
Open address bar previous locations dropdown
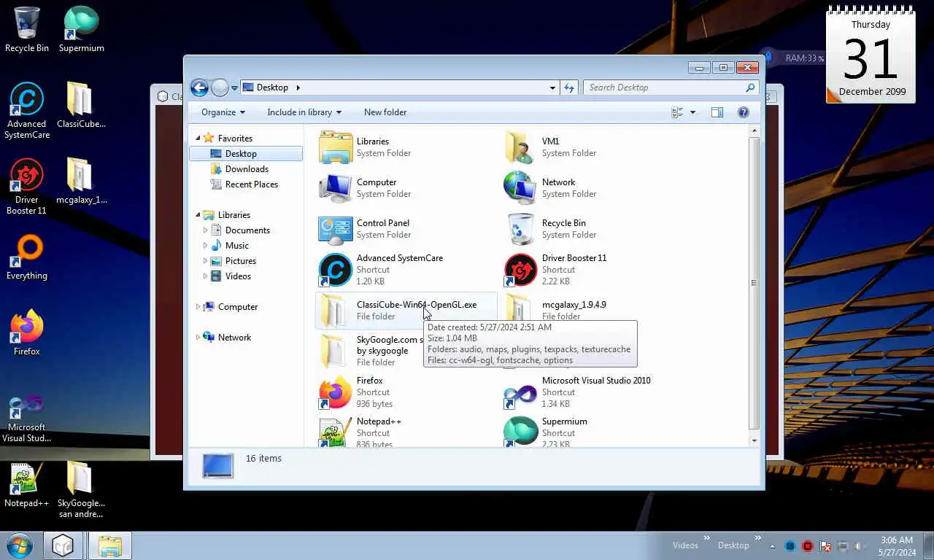(552, 87)
